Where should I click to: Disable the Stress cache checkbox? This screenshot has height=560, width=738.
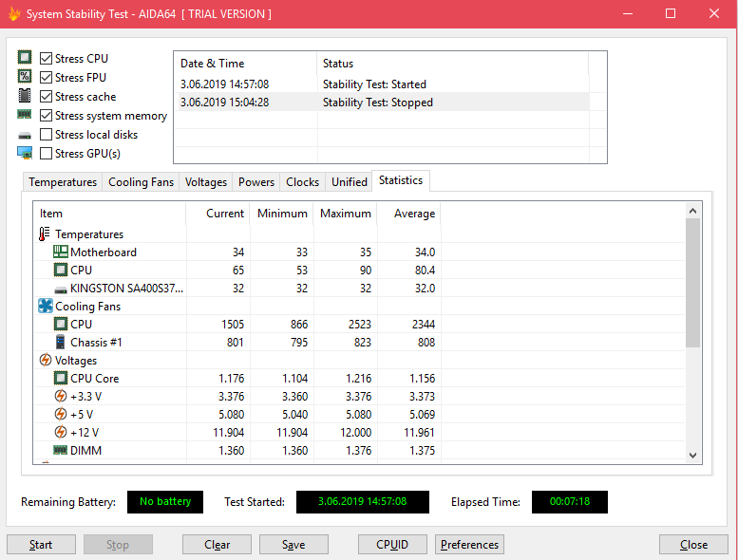[x=46, y=97]
